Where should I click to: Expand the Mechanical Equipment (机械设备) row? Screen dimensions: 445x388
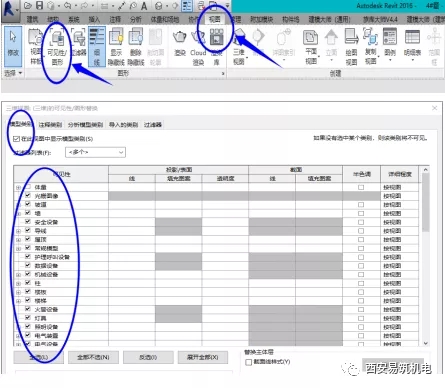click(x=18, y=275)
